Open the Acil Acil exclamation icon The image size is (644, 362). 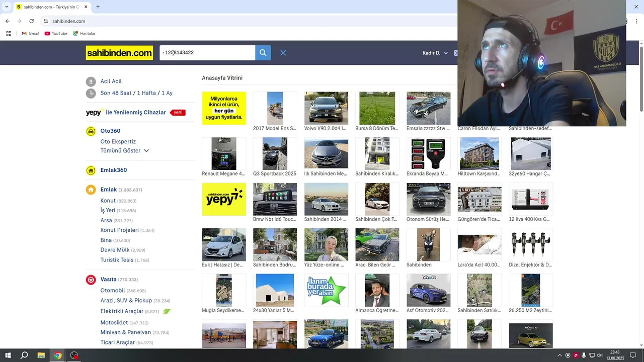[91, 81]
